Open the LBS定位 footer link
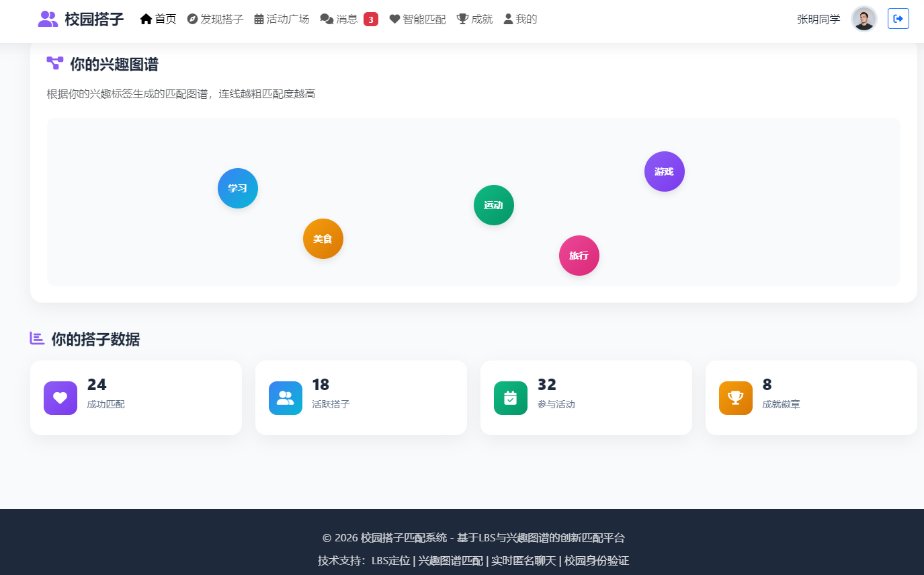The height and width of the screenshot is (575, 924). [x=392, y=560]
